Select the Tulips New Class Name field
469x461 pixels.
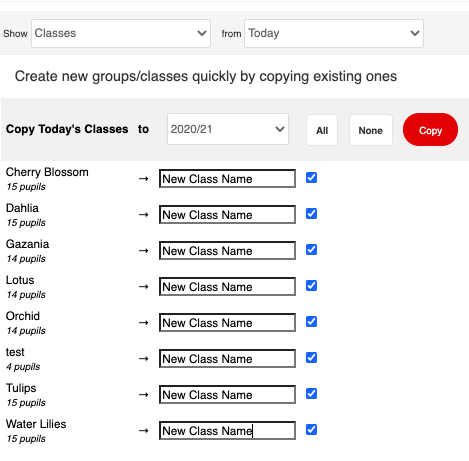(x=227, y=395)
